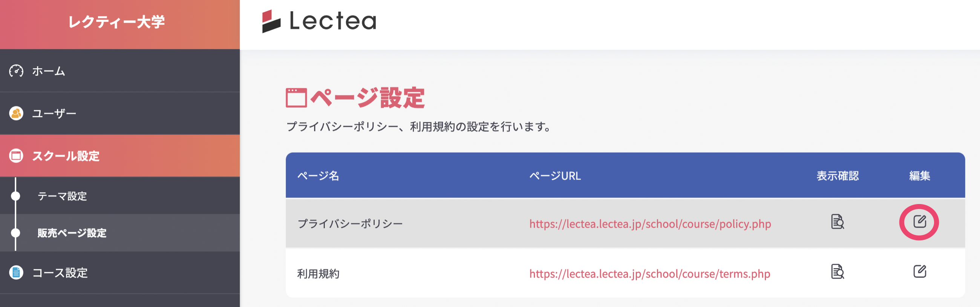Click the circled edit icon for プライバシーポリシー
Screen dimensions: 980x307
pyautogui.click(x=920, y=222)
